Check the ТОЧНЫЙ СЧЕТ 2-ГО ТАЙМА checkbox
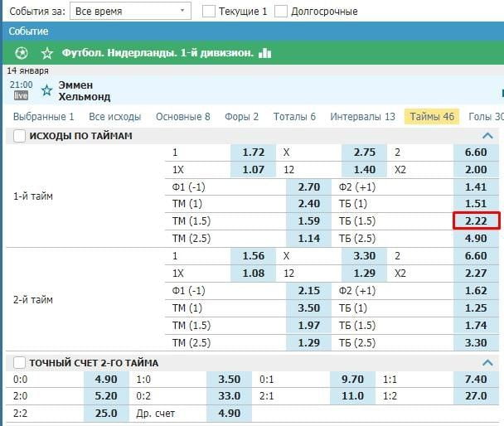This screenshot has height=426, width=504. tap(19, 363)
